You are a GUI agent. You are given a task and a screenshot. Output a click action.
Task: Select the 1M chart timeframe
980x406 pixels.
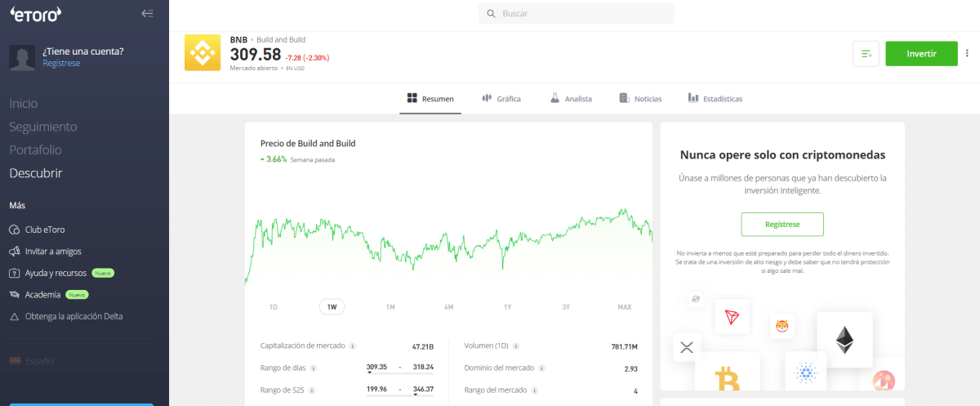tap(390, 307)
